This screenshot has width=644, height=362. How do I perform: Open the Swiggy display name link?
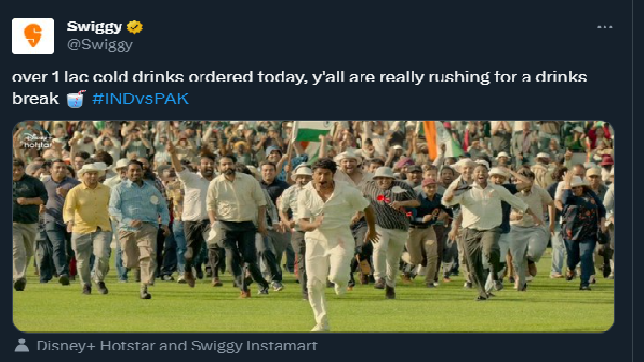click(x=94, y=27)
